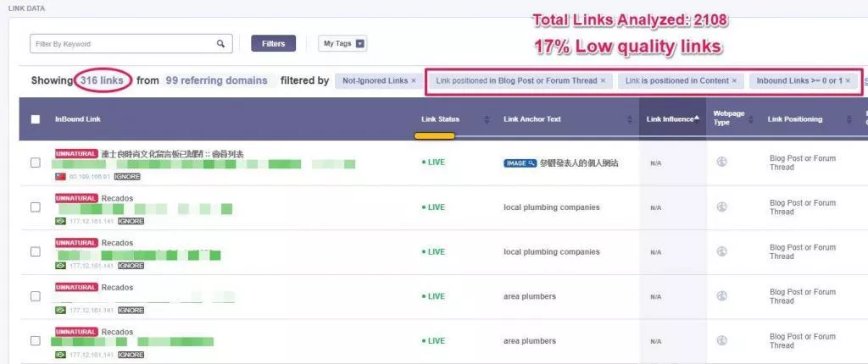This screenshot has height=364, width=868.
Task: Sort by Link Status column arrows
Action: pos(487,119)
